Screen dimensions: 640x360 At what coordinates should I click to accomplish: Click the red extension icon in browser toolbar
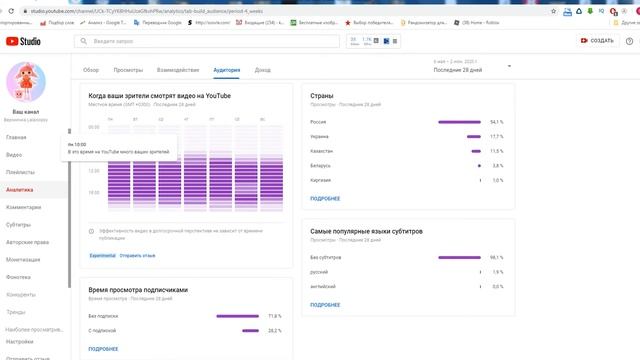(613, 11)
